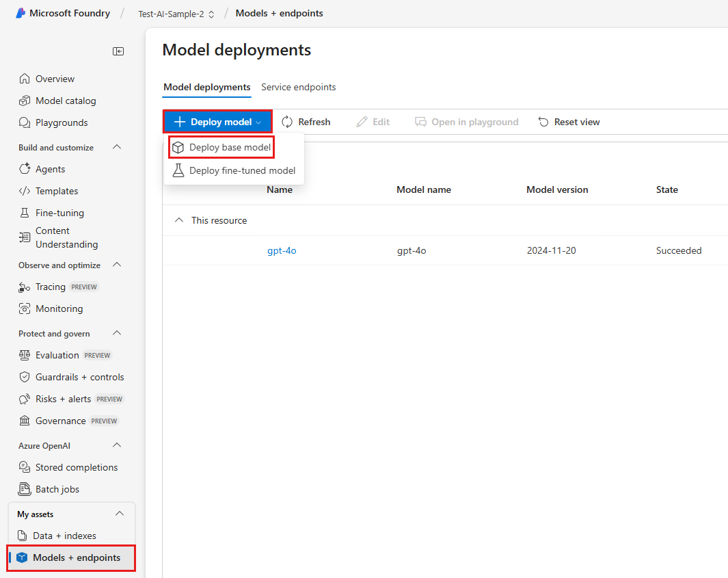The image size is (728, 578).
Task: Open the Batch jobs page
Action: [57, 489]
